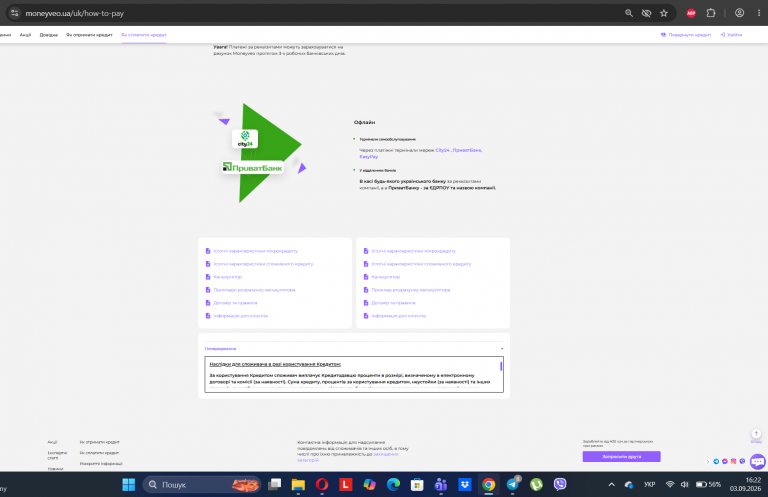Open Як сплатити кредит link in footer
The image size is (768, 497).
pyautogui.click(x=99, y=453)
